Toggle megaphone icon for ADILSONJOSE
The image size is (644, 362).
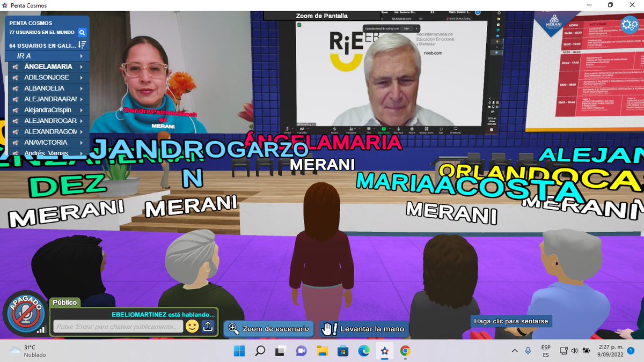(16, 78)
